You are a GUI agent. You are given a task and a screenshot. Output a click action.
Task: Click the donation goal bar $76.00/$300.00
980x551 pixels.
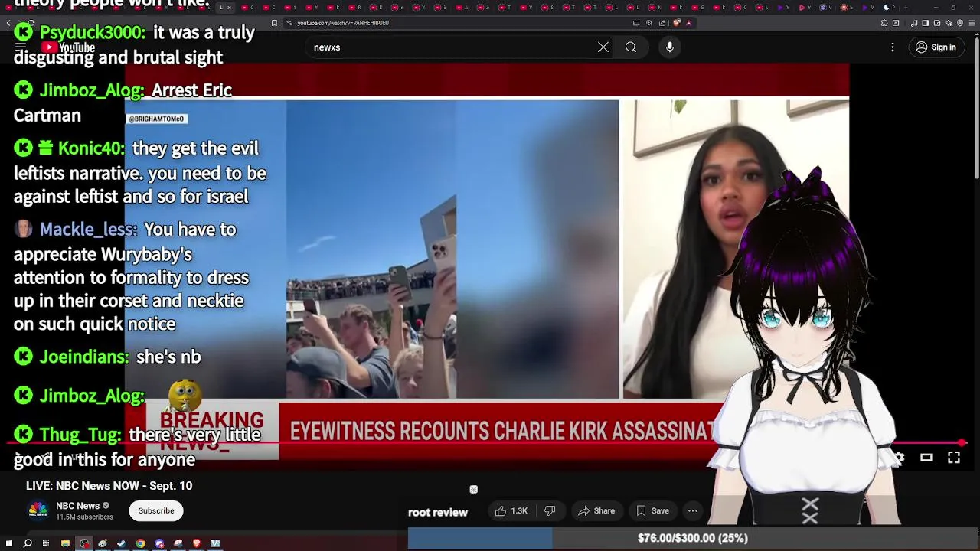pyautogui.click(x=693, y=539)
